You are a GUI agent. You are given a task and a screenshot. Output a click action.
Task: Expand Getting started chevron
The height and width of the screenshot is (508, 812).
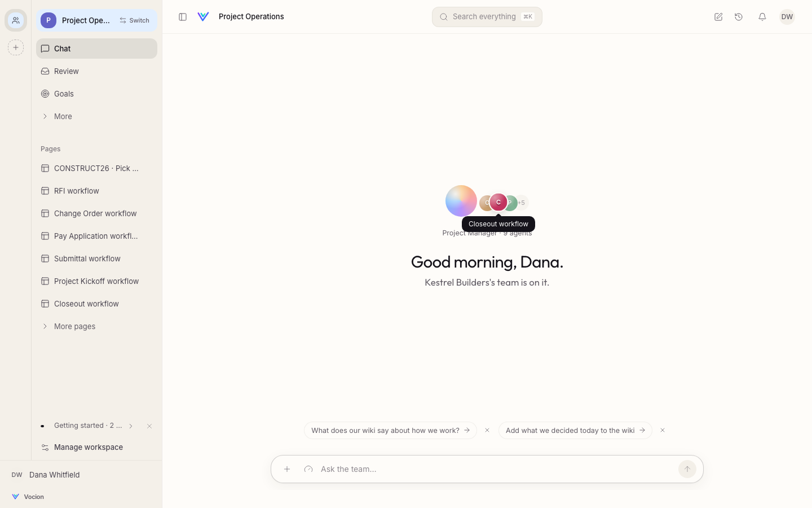[131, 426]
